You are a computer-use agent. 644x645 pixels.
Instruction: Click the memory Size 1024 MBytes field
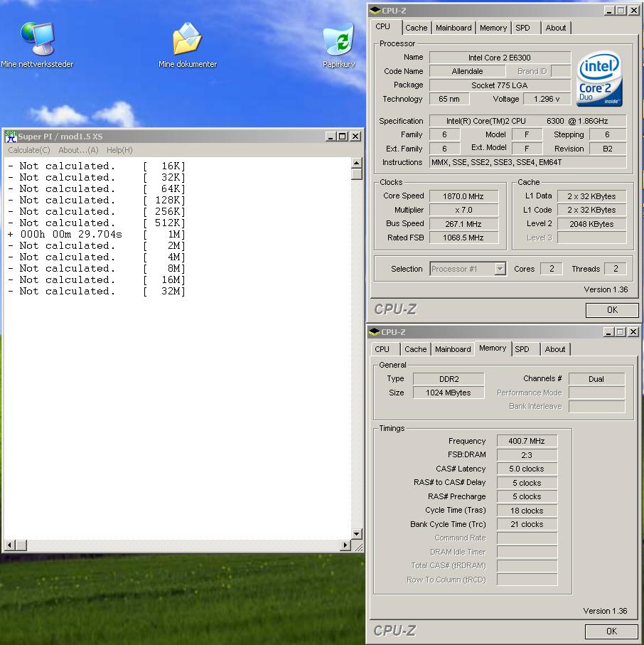tap(449, 393)
